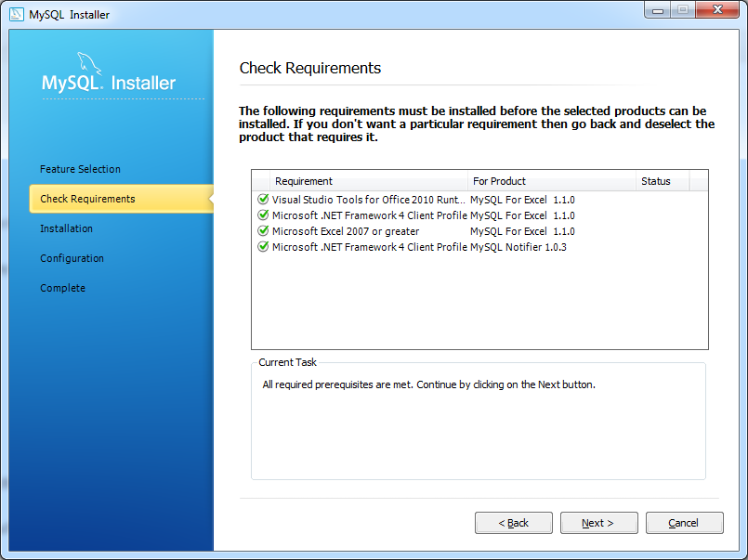The height and width of the screenshot is (560, 748).
Task: Minimize the MySQL Installer window
Action: [658, 10]
